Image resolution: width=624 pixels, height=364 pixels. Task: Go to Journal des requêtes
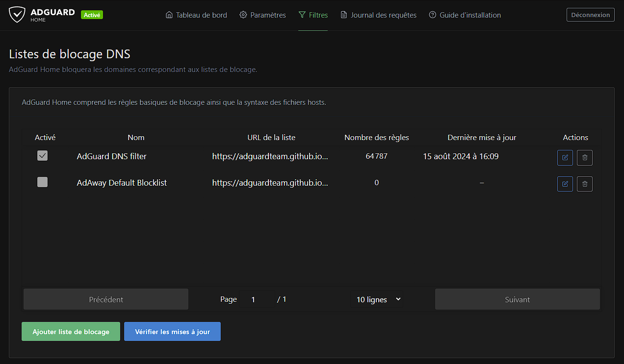(x=378, y=15)
